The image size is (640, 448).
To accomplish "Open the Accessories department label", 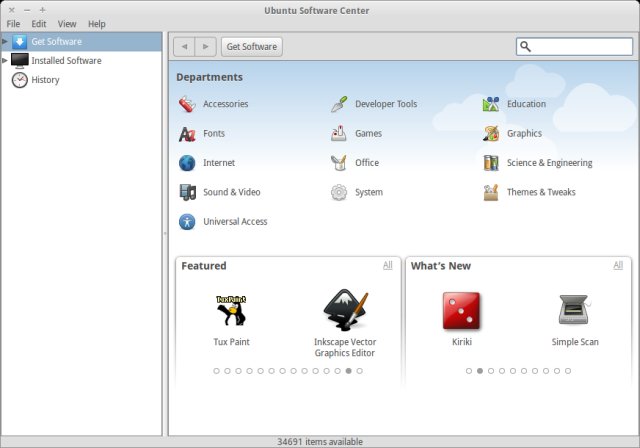I will pos(226,104).
